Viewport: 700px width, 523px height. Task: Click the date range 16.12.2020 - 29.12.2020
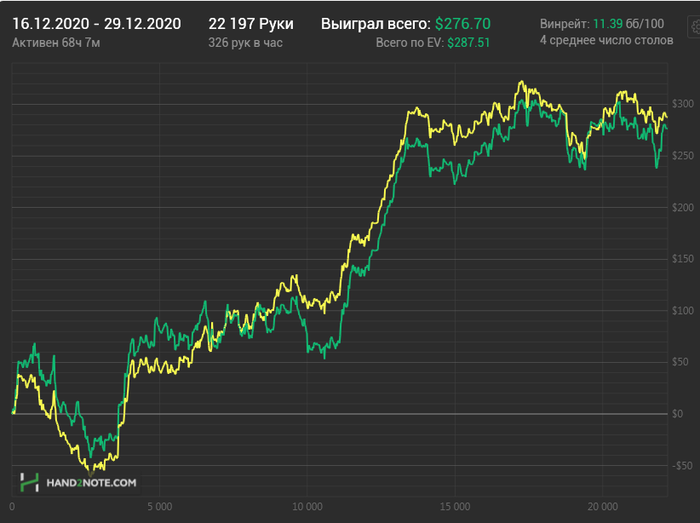(96, 24)
